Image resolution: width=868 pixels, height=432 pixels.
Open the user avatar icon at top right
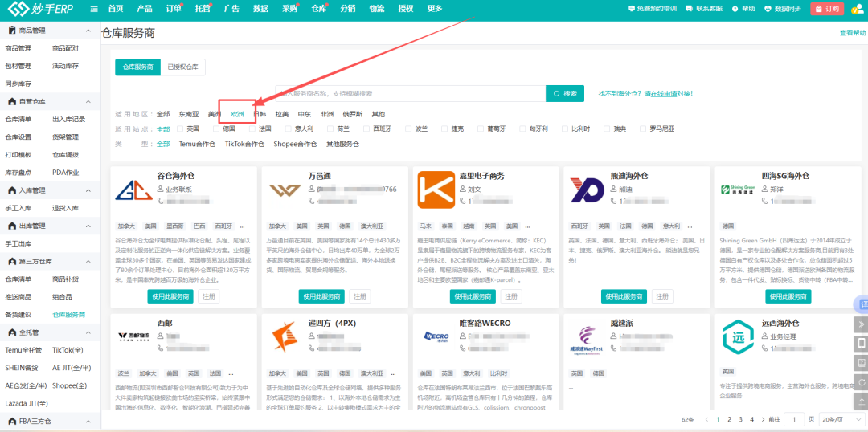[x=857, y=9]
